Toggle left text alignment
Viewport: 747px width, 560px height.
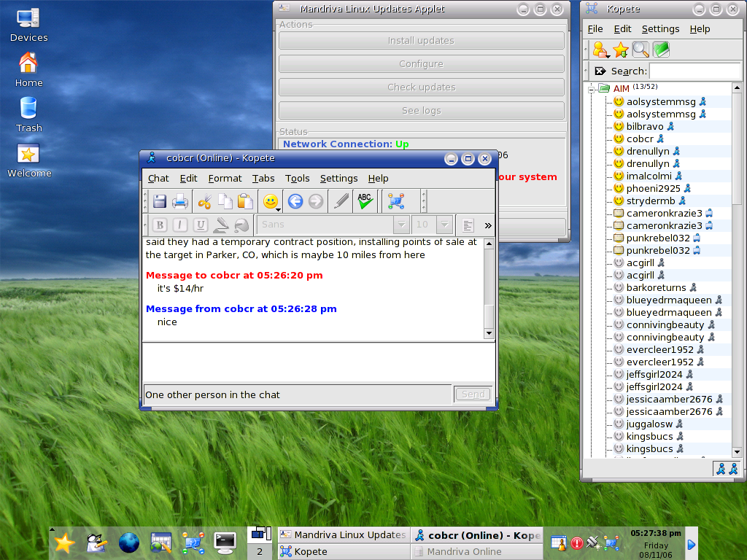(x=468, y=225)
